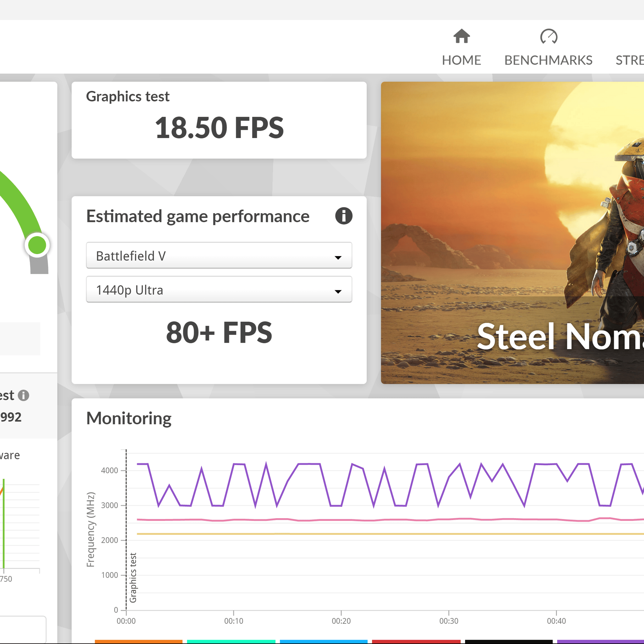
Task: Click the 3000 frequency axis label
Action: coord(109,505)
